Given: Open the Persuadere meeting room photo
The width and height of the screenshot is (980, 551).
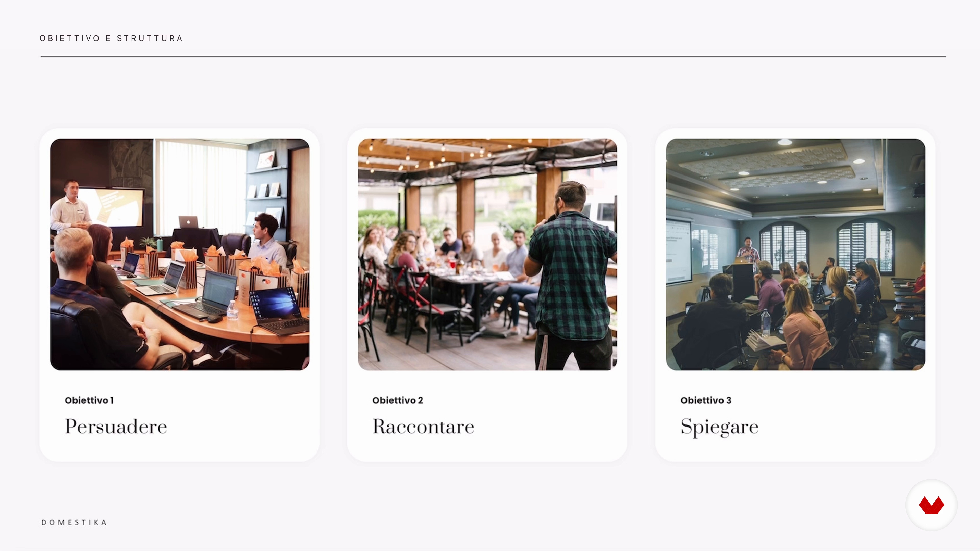Looking at the screenshot, I should pos(180,254).
